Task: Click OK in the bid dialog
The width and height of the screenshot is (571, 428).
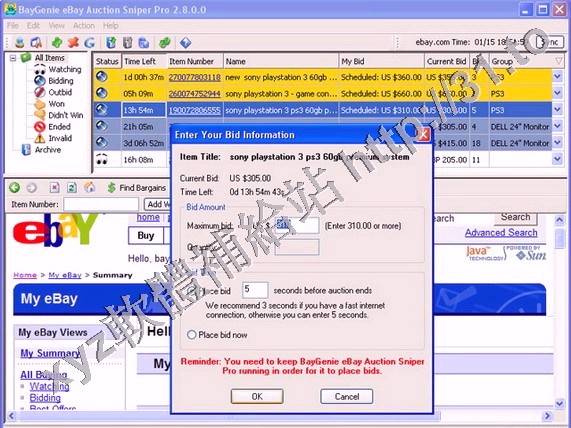Action: click(x=257, y=396)
